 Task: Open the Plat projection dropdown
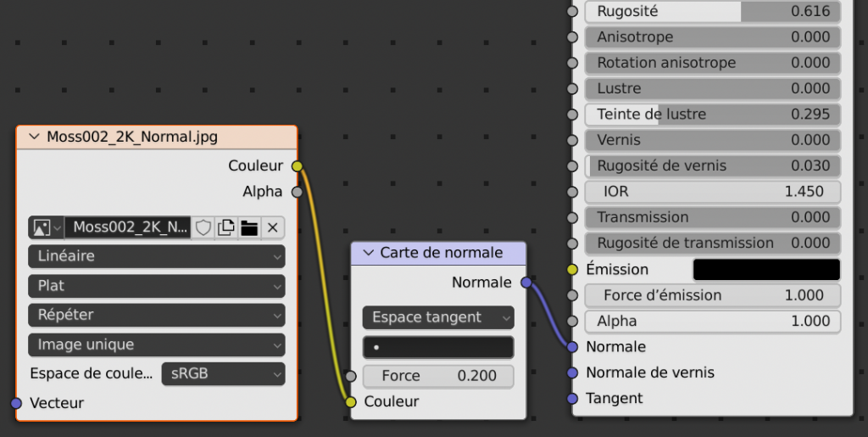pyautogui.click(x=157, y=286)
